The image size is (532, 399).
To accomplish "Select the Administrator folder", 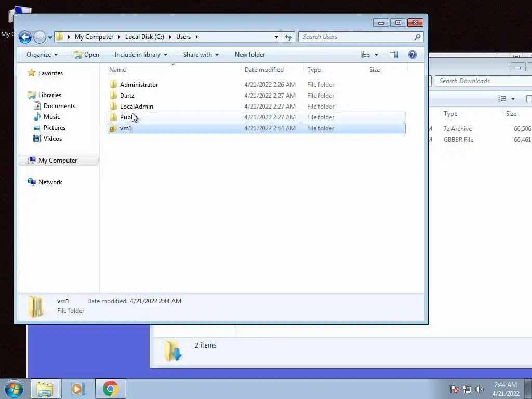I will pos(257,85).
